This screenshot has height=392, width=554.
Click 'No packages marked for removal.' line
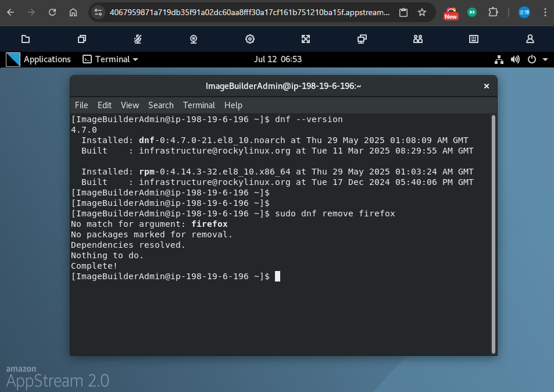[152, 235]
